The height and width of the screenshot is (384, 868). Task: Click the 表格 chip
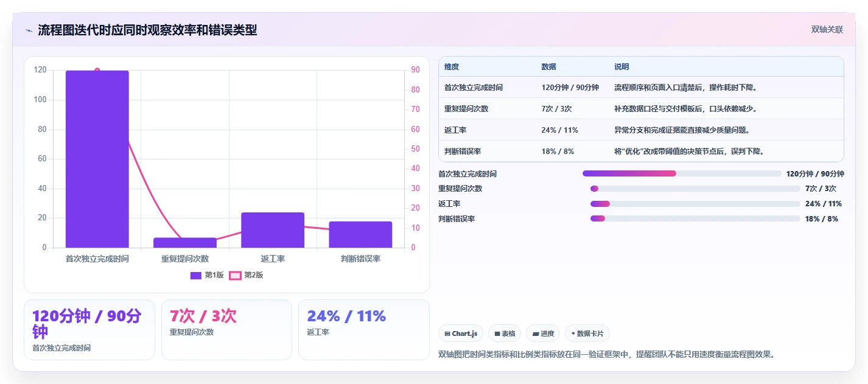[x=505, y=333]
